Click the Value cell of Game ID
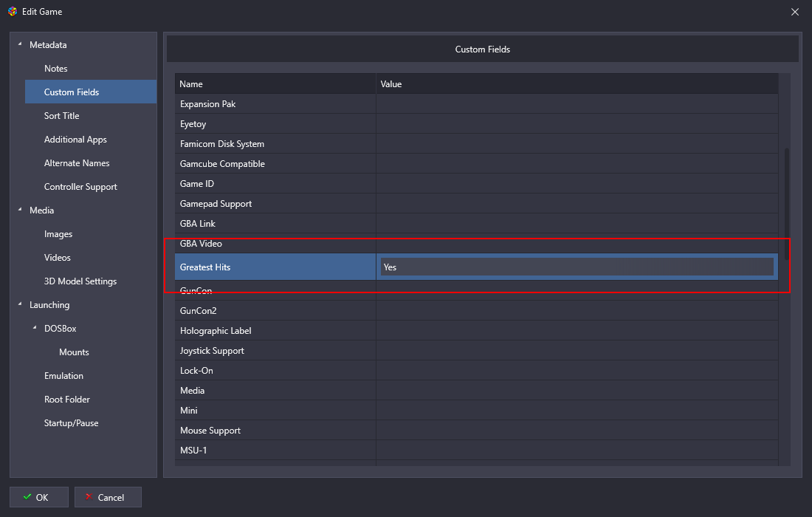The width and height of the screenshot is (812, 517). pyautogui.click(x=577, y=183)
